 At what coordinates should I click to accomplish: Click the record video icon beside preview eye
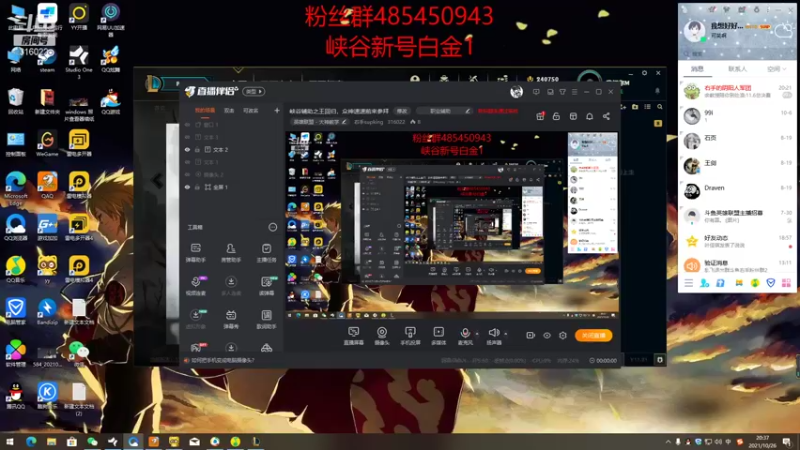[530, 335]
